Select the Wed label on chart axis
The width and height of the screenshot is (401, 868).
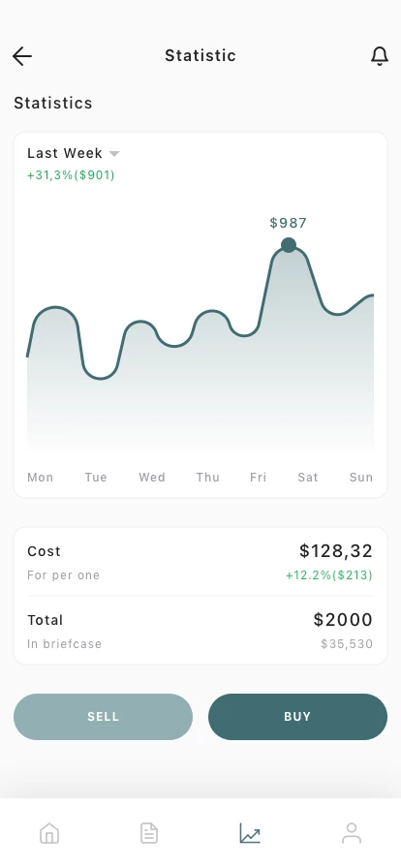[152, 478]
